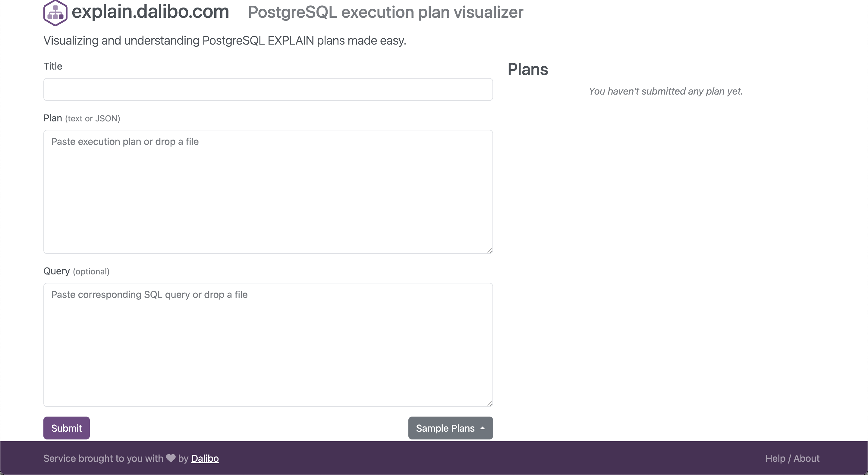Click the Plans section heading
868x475 pixels.
[x=528, y=70]
